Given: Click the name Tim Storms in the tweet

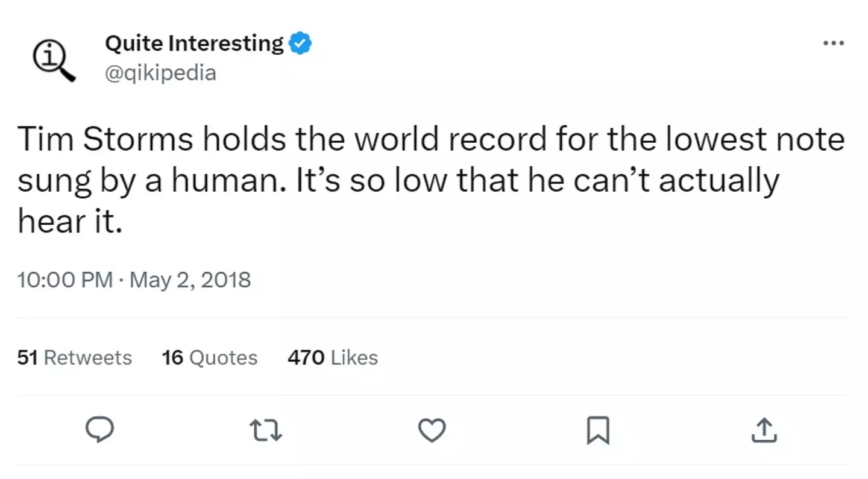Looking at the screenshot, I should (x=105, y=140).
